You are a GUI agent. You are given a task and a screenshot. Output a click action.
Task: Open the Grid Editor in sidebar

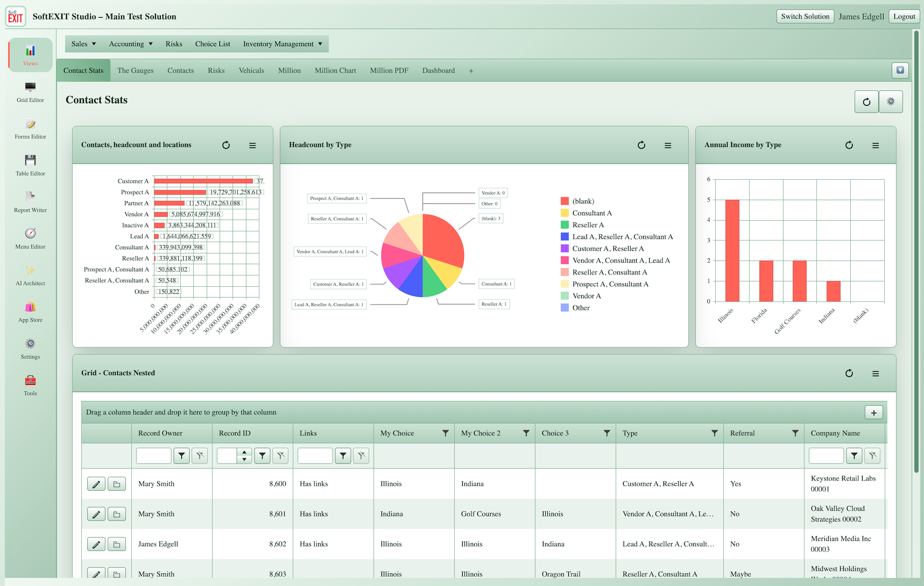pos(30,92)
